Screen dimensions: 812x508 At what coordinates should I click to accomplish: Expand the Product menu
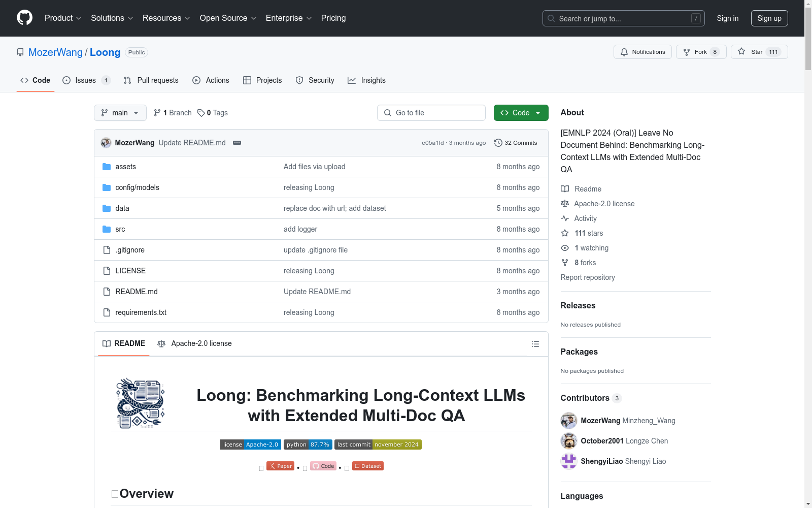63,18
